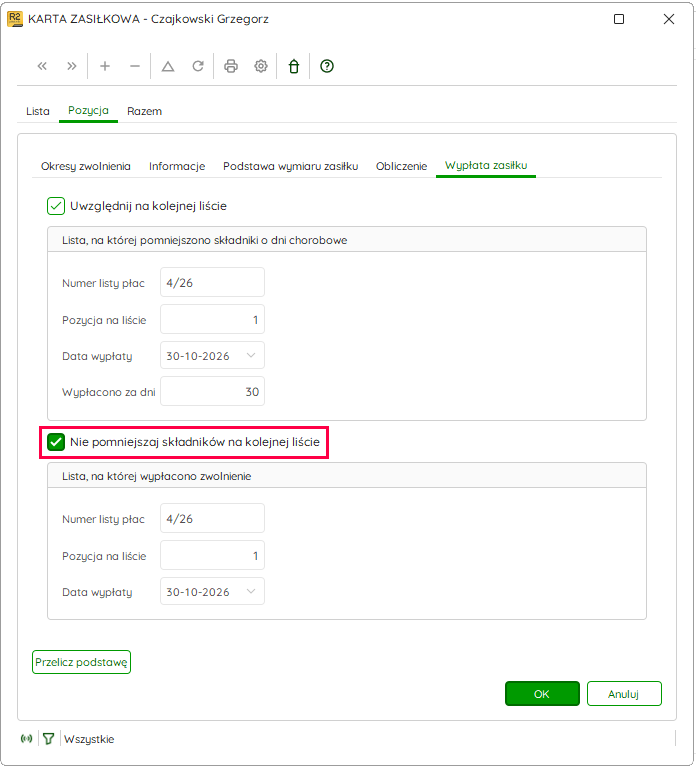
Task: Open settings gear icon in toolbar
Action: tap(260, 66)
